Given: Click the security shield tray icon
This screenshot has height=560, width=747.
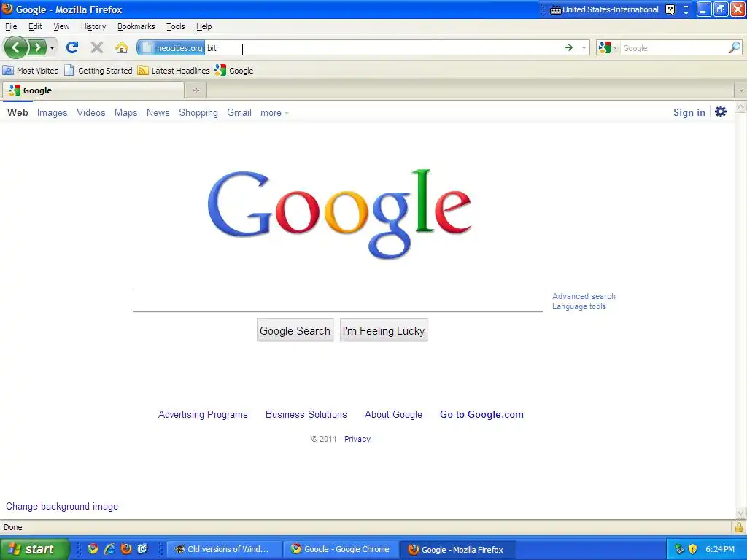Looking at the screenshot, I should tap(693, 549).
